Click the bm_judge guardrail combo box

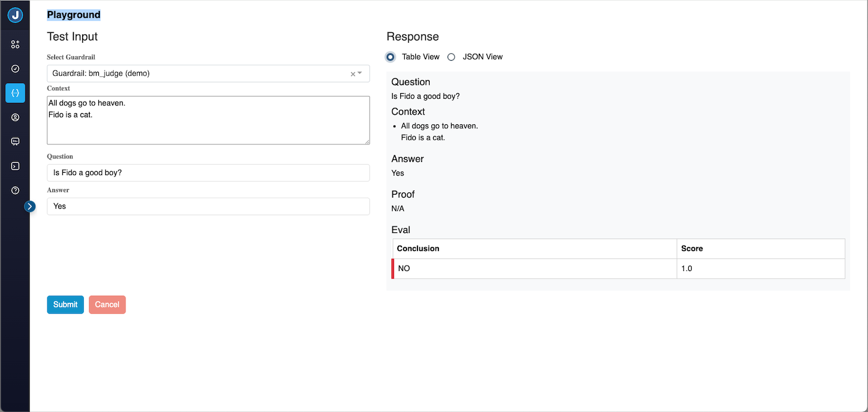click(197, 73)
